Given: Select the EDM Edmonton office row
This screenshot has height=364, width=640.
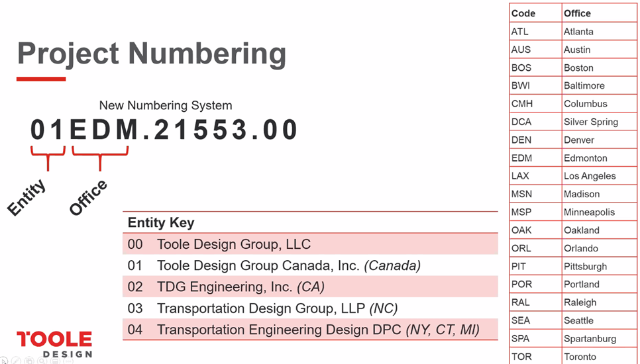Looking at the screenshot, I should (574, 158).
